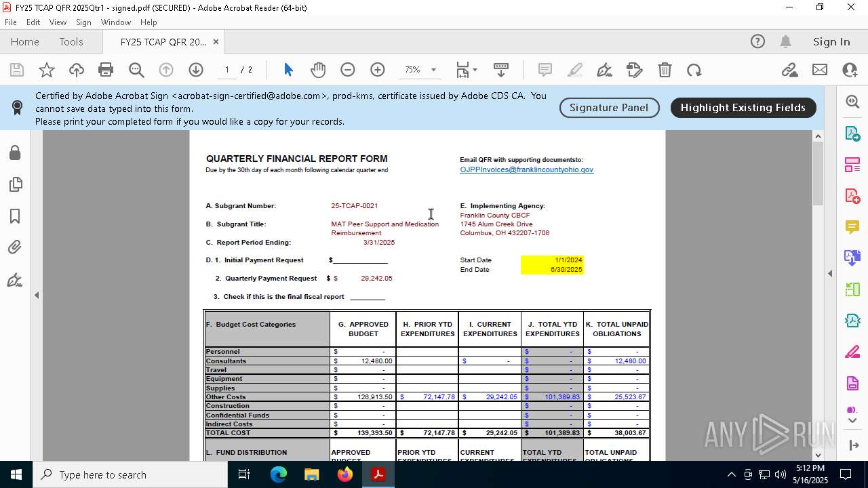Open Firefox from taskbar
This screenshot has height=488, width=868.
pyautogui.click(x=345, y=474)
